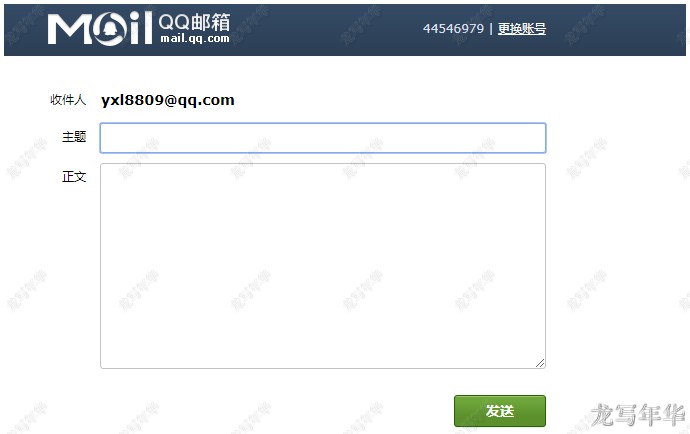Open the 更换账号 switch account link
Screen dimensions: 690x434
click(522, 29)
